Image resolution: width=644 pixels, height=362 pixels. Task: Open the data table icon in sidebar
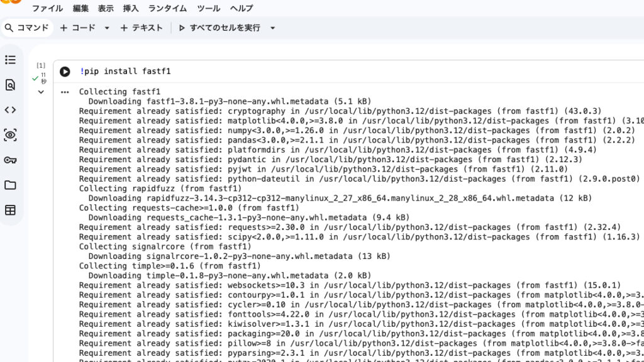pos(10,211)
